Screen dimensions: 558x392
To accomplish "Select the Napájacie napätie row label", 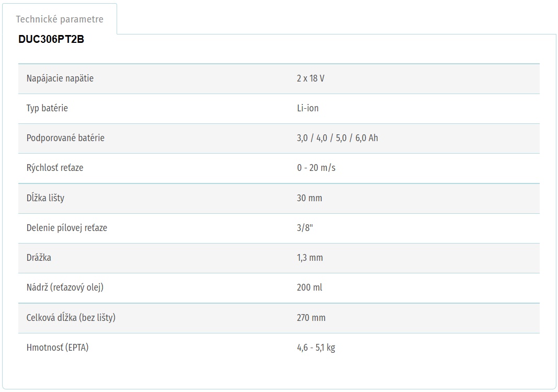I will point(60,78).
